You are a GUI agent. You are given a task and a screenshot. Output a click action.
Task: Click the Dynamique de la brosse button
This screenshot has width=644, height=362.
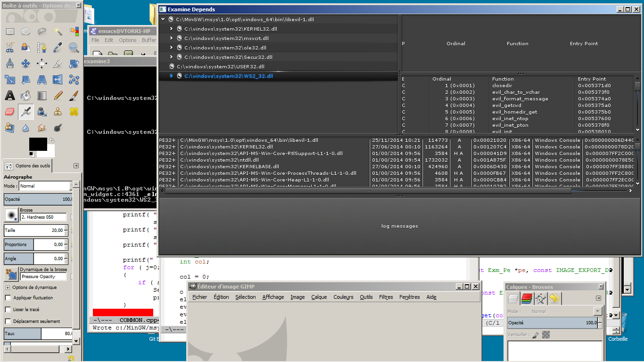coord(11,274)
